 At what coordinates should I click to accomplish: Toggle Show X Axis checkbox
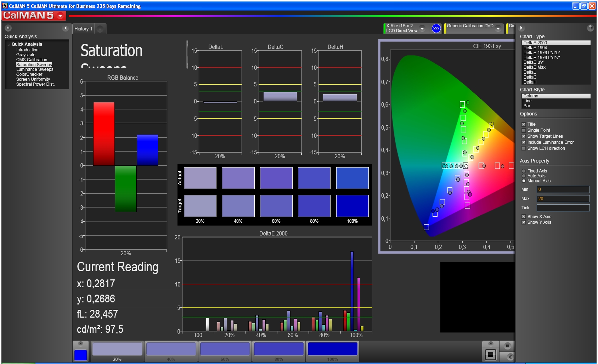(x=524, y=217)
